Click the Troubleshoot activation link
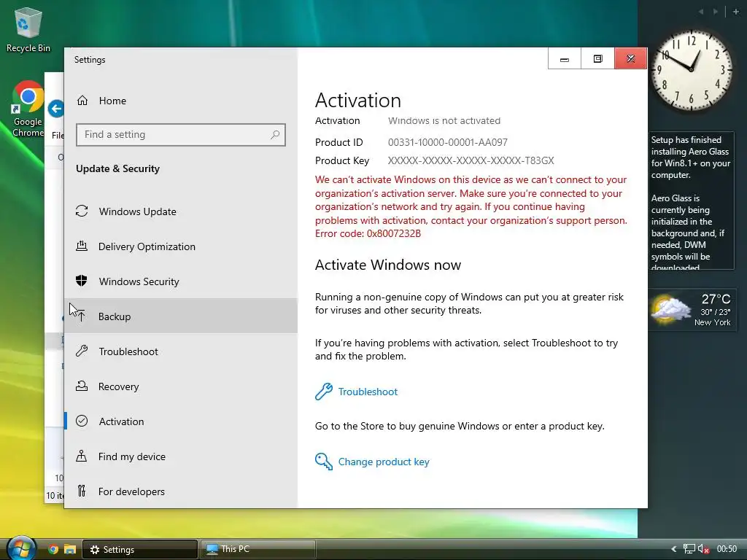Viewport: 747px width, 560px height. point(368,392)
